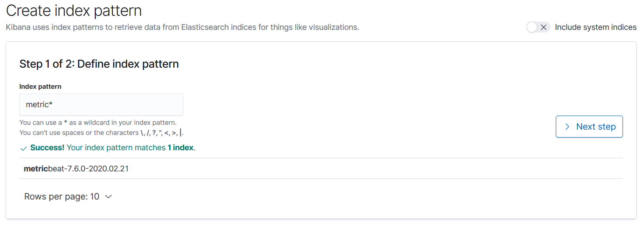Click the Kibana index patterns description text
The image size is (644, 225).
[182, 27]
